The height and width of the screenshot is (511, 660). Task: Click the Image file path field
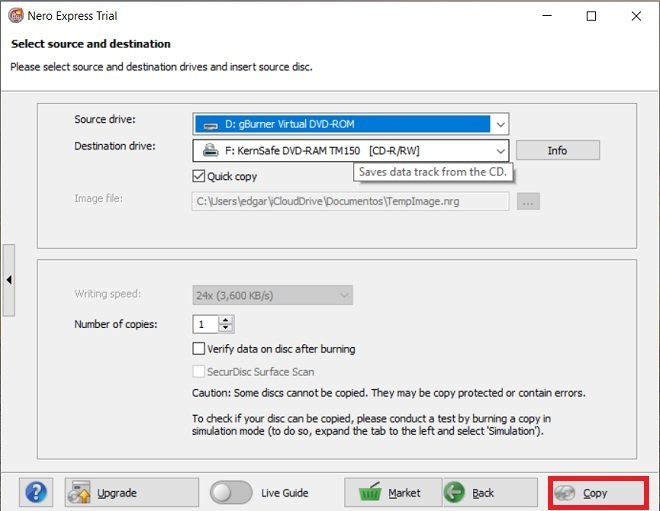click(350, 201)
